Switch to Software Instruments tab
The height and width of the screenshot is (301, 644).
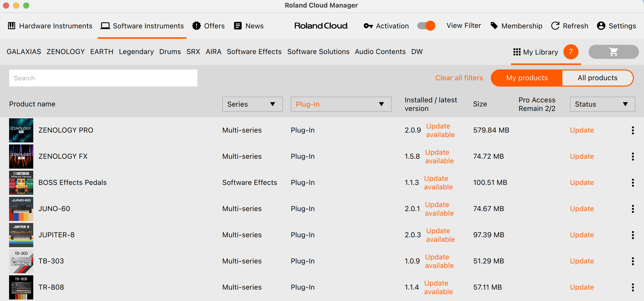coord(142,26)
